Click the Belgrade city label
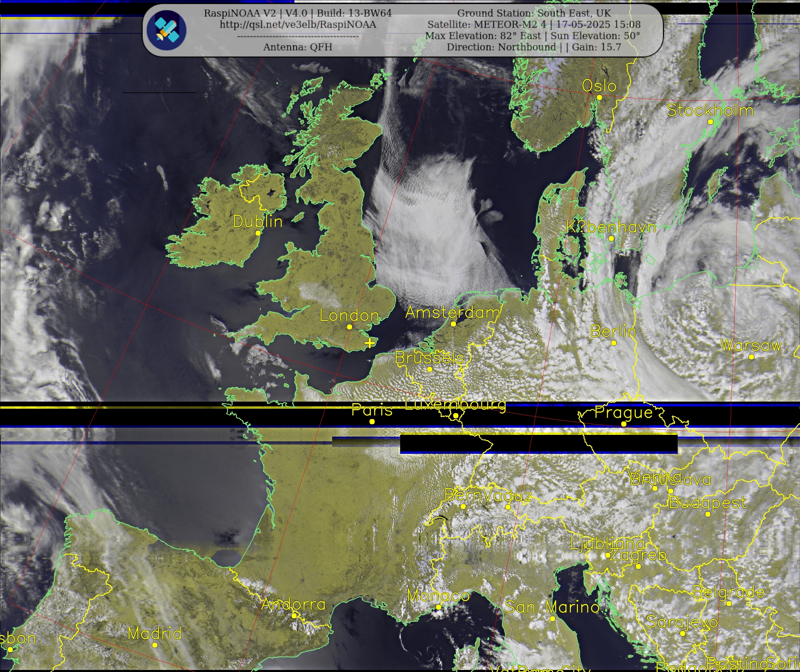The height and width of the screenshot is (672, 800). [728, 592]
